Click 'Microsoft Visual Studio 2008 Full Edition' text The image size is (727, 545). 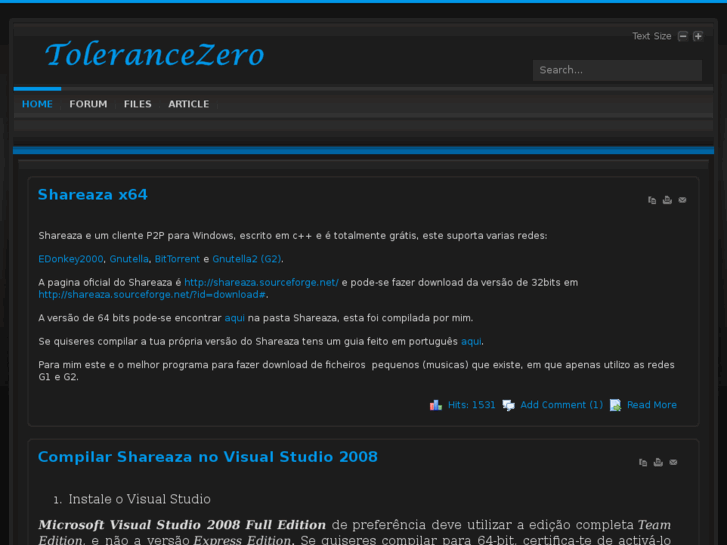pos(182,525)
